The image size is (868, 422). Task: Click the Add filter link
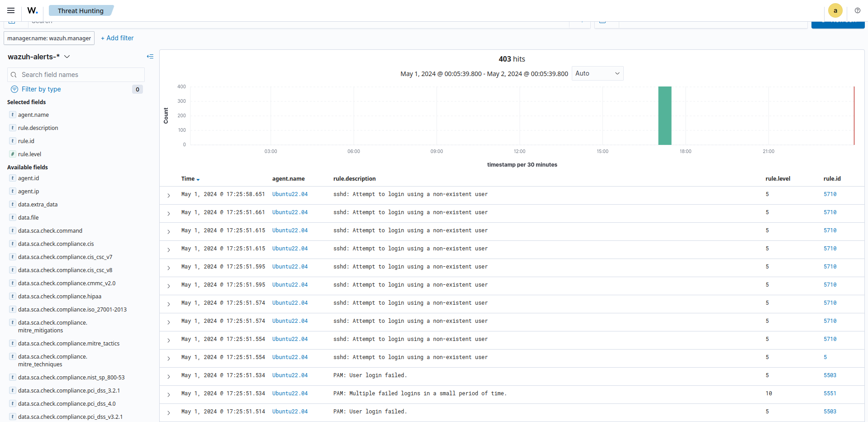click(117, 38)
